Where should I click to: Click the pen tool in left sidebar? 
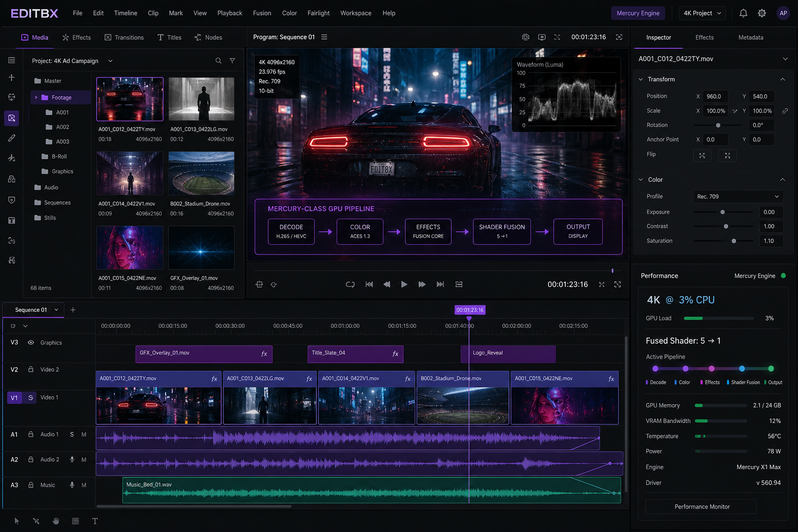point(11,138)
